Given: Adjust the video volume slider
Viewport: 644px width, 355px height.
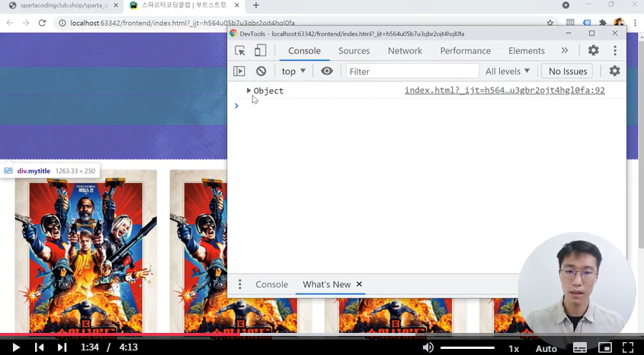Looking at the screenshot, I should 467,347.
